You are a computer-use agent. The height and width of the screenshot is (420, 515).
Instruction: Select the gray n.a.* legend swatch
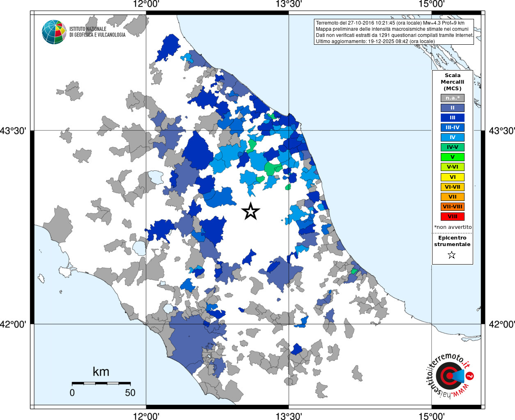(x=452, y=98)
